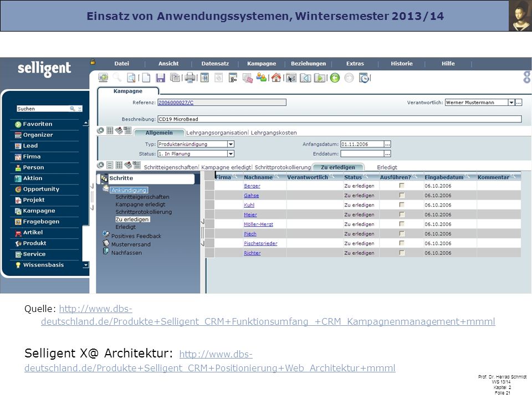
Task: Click the two-persons icon in toolbar
Action: (261, 78)
